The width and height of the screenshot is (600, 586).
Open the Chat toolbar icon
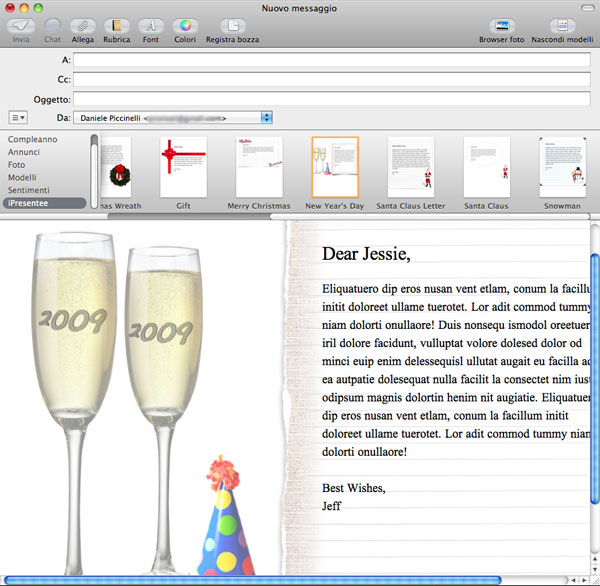click(52, 26)
